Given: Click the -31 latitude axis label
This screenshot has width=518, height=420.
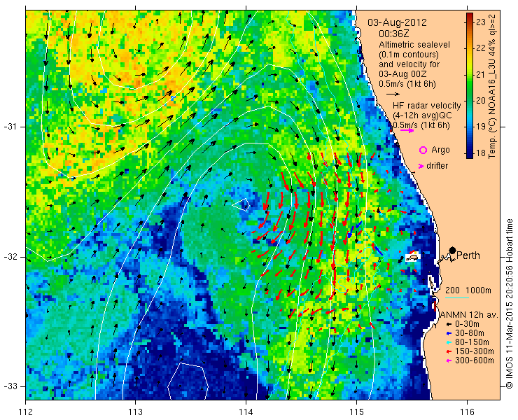Looking at the screenshot, I should [x=10, y=127].
